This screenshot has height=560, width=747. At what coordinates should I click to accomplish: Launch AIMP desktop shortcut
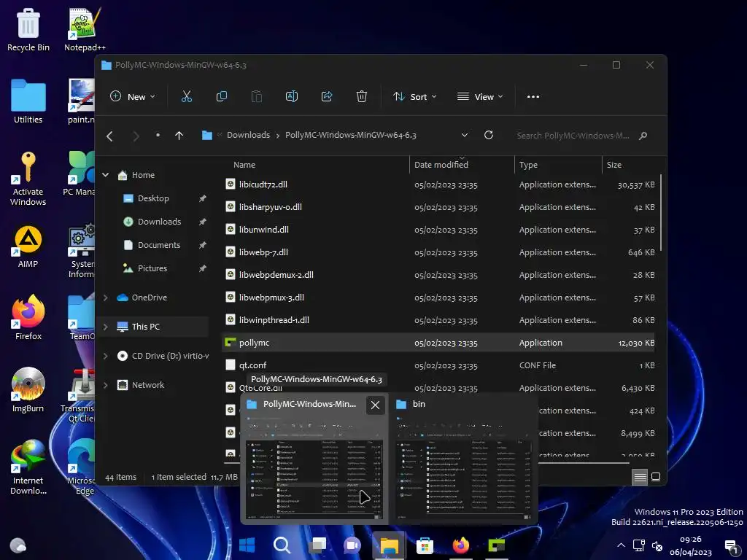coord(28,246)
